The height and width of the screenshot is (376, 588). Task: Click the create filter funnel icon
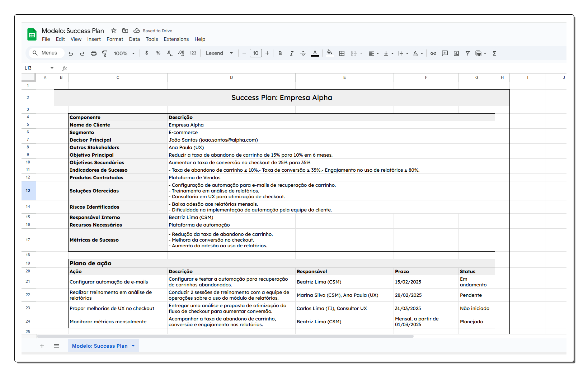[468, 53]
